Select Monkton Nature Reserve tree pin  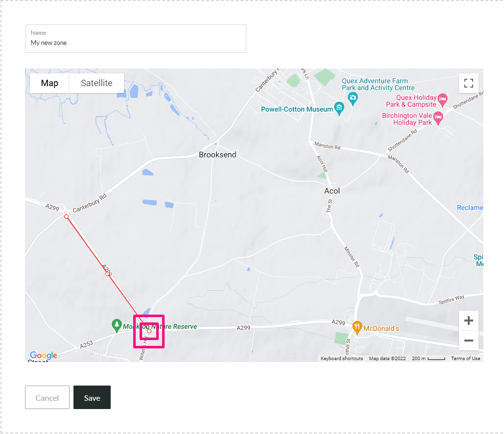[117, 325]
